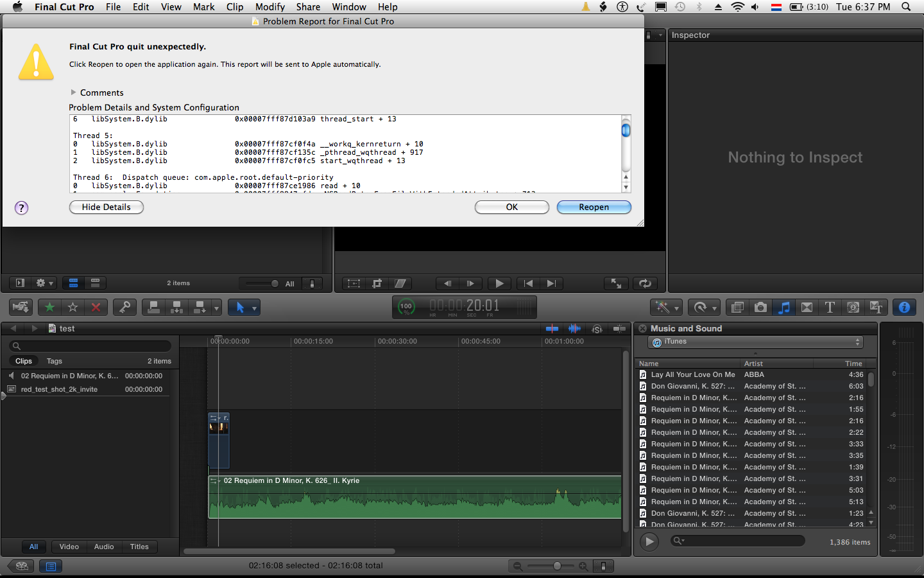Open the Keyword Editor key icon

[124, 308]
